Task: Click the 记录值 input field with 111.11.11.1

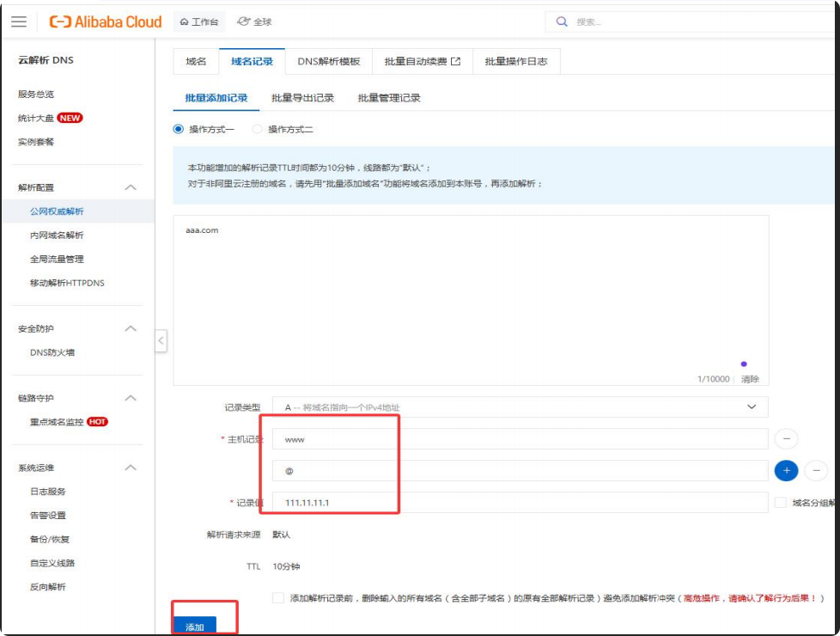Action: pyautogui.click(x=520, y=503)
